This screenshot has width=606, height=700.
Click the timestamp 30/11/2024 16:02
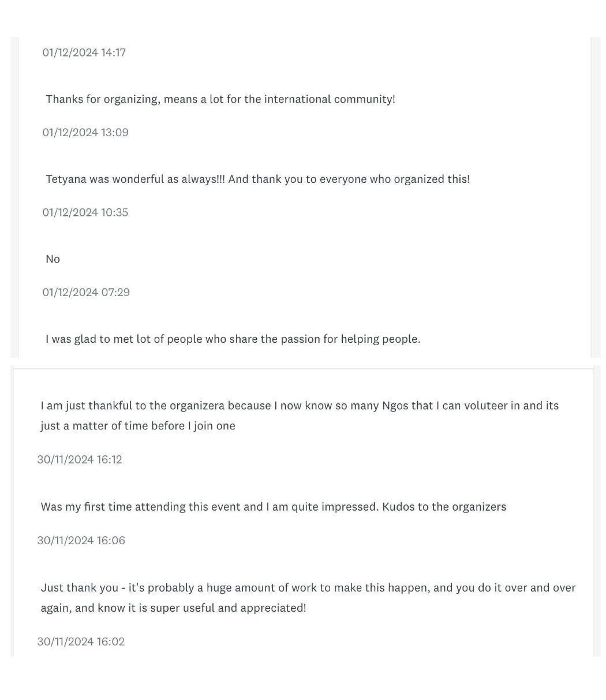pyautogui.click(x=81, y=641)
